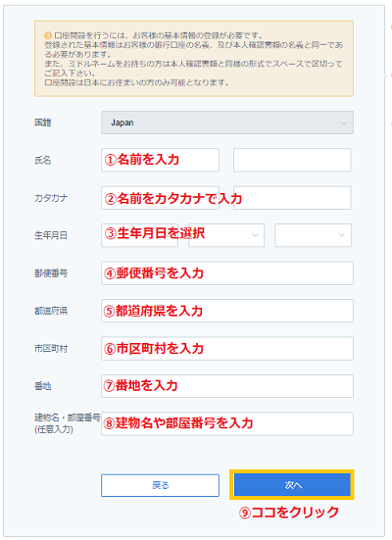
Task: Open the nationality dropdown showing Japan
Action: (227, 123)
